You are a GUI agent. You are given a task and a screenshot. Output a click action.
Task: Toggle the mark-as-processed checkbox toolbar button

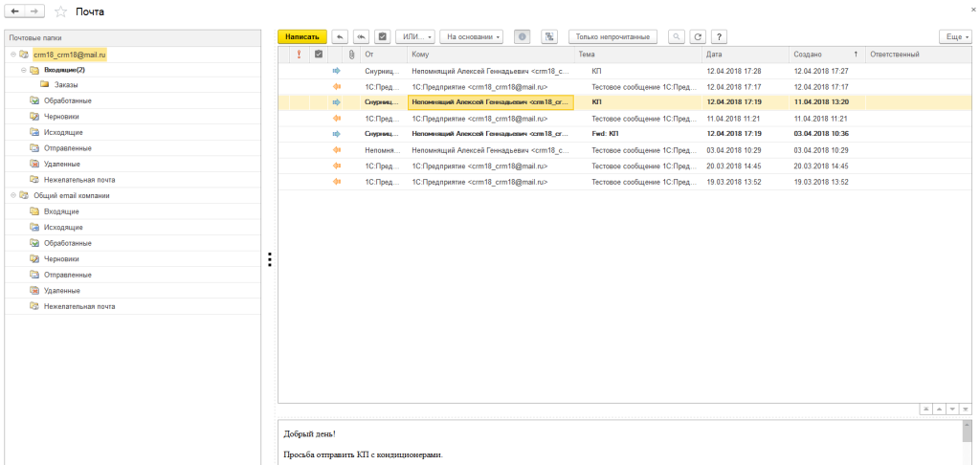[x=383, y=36]
